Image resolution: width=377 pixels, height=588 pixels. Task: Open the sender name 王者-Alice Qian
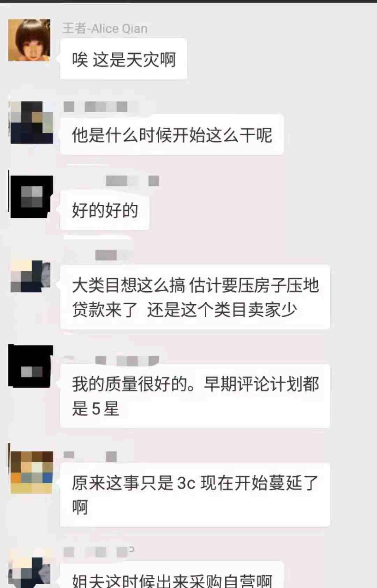105,28
